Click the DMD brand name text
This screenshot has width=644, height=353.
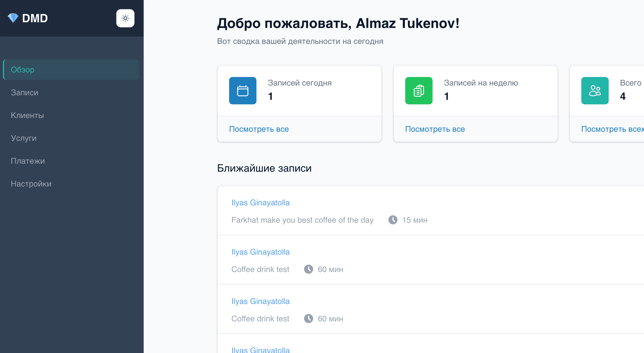(x=35, y=18)
